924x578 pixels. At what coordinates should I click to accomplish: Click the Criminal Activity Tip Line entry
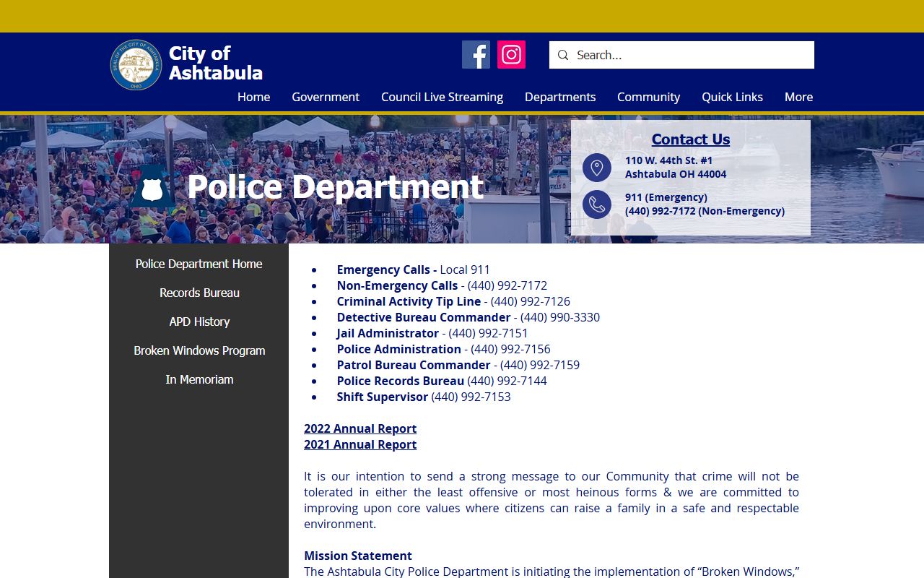453,301
